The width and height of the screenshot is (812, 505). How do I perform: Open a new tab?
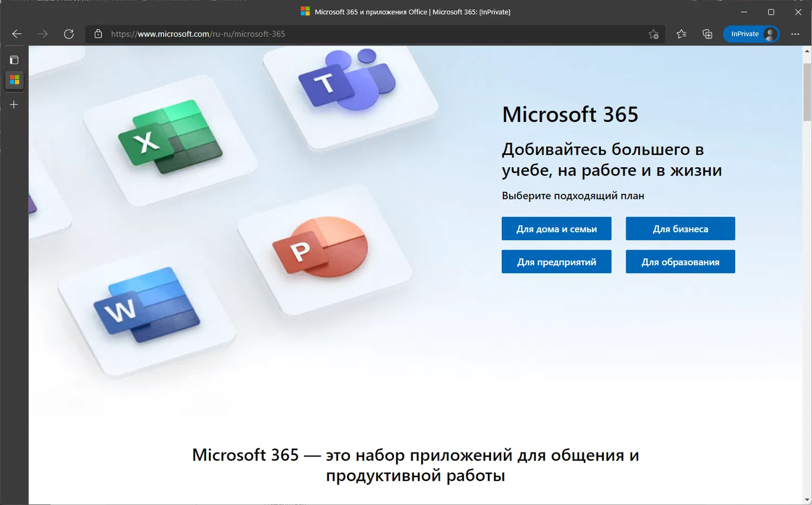14,104
